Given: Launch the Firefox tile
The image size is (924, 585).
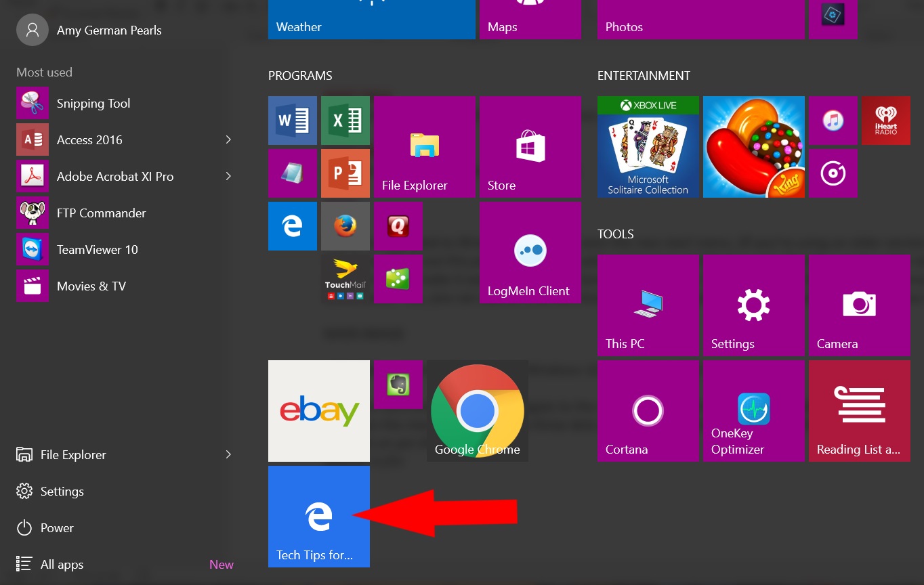Looking at the screenshot, I should [345, 226].
